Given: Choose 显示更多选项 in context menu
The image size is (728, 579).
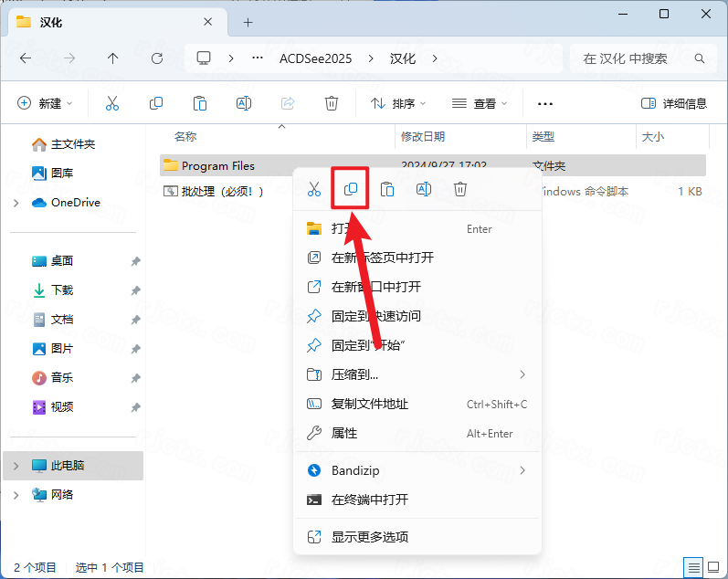Looking at the screenshot, I should (x=370, y=537).
